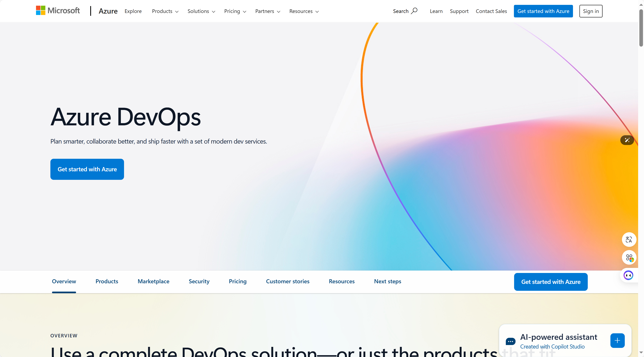Expand AI-powered assistant with plus button

(x=617, y=340)
